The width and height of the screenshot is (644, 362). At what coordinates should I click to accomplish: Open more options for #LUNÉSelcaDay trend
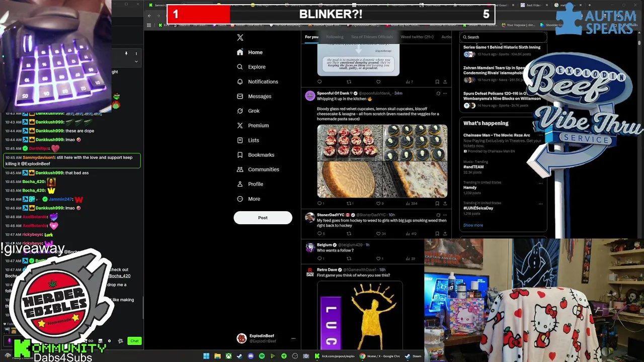(x=540, y=204)
